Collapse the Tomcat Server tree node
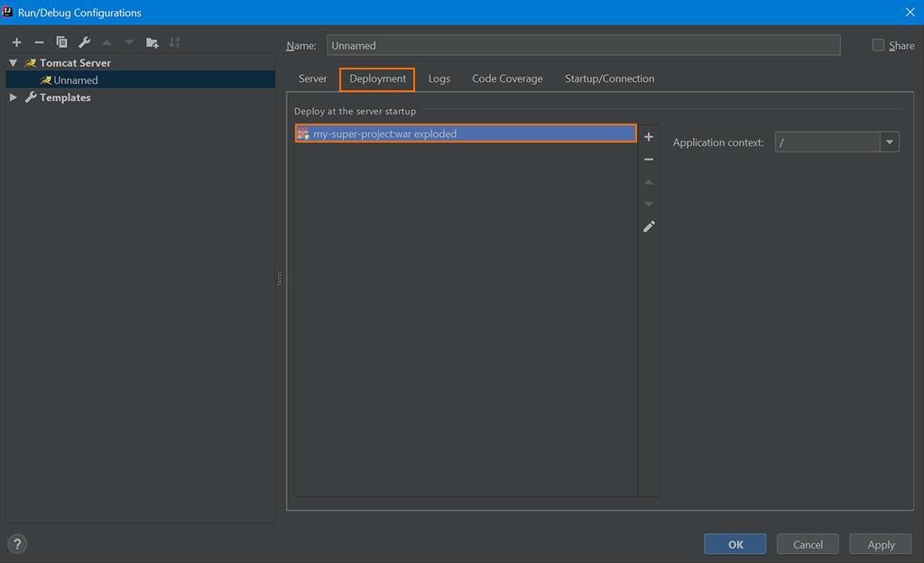Viewport: 924px width, 563px height. [x=13, y=62]
